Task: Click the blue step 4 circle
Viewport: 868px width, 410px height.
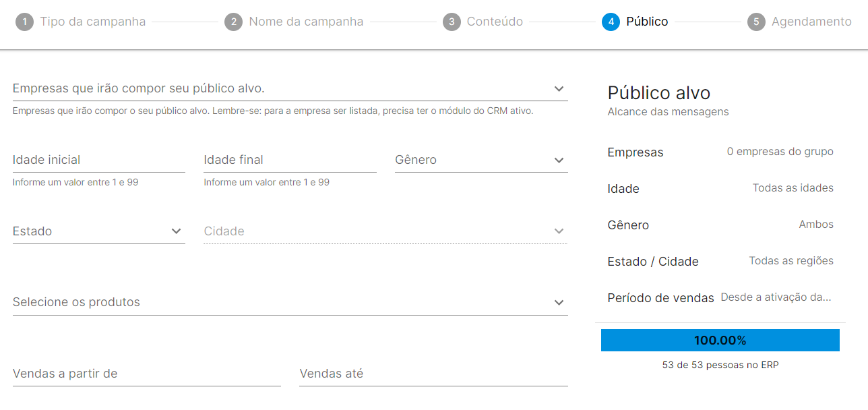Action: (x=611, y=22)
